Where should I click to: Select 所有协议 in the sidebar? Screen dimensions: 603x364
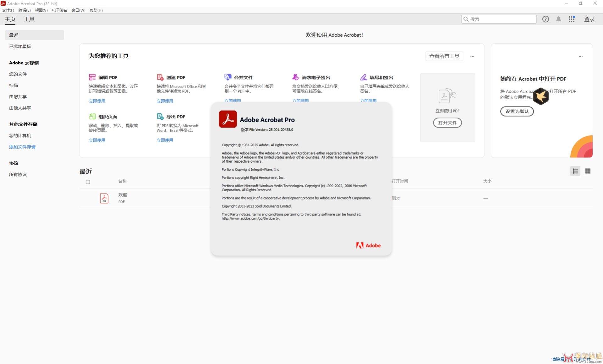coord(18,175)
